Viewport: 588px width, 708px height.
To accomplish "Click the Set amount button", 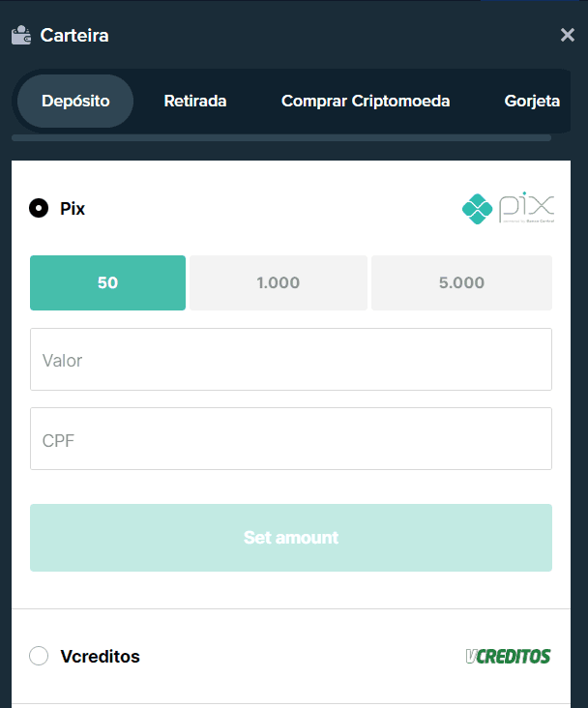I will click(x=291, y=538).
